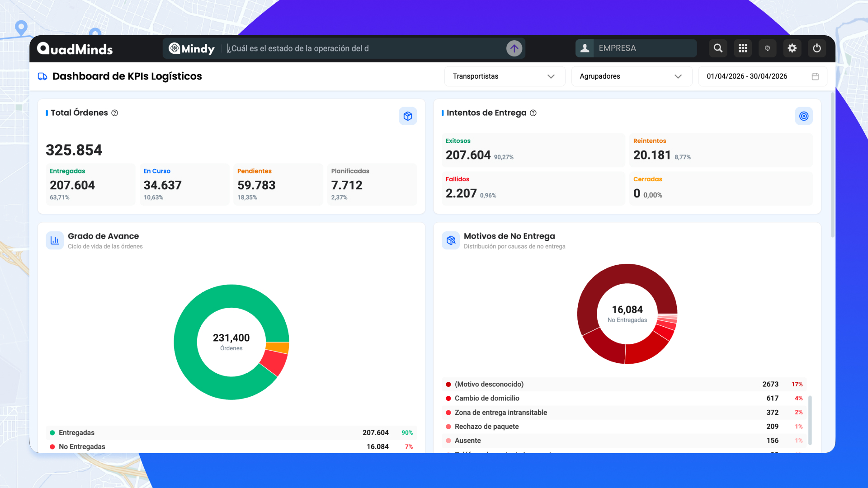Click the 16,084 No Entregadas donut center label
The image size is (868, 488).
coord(627,314)
